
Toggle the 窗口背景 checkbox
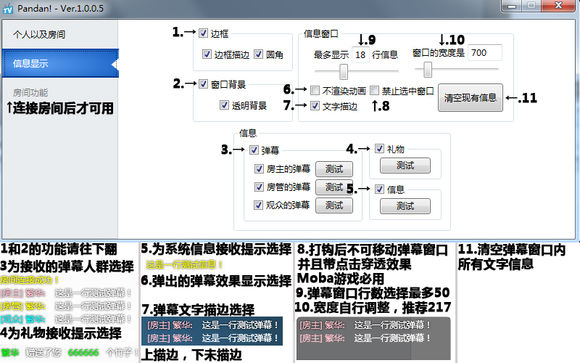pyautogui.click(x=203, y=84)
